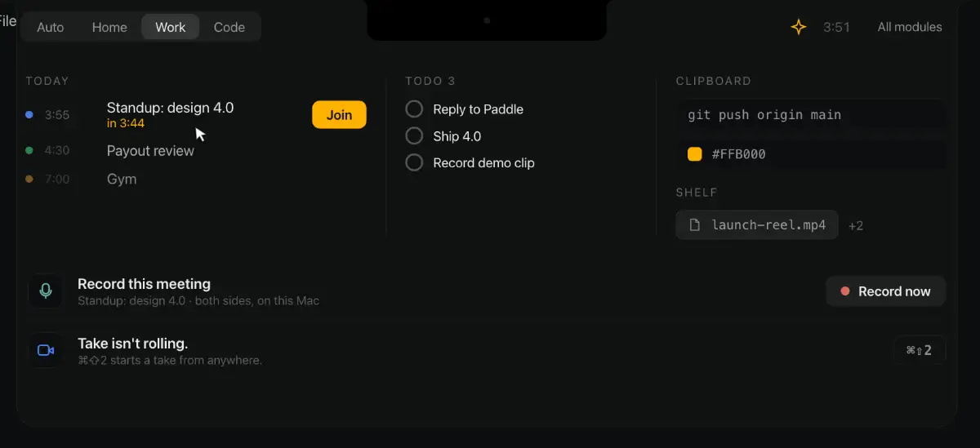Mark Ship 4.0 as done

click(415, 135)
